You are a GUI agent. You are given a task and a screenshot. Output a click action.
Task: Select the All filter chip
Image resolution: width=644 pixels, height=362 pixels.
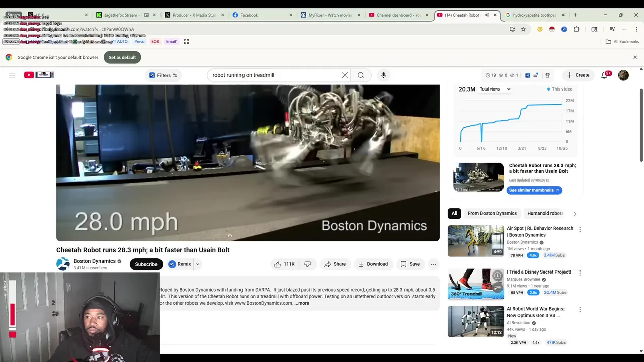(454, 213)
